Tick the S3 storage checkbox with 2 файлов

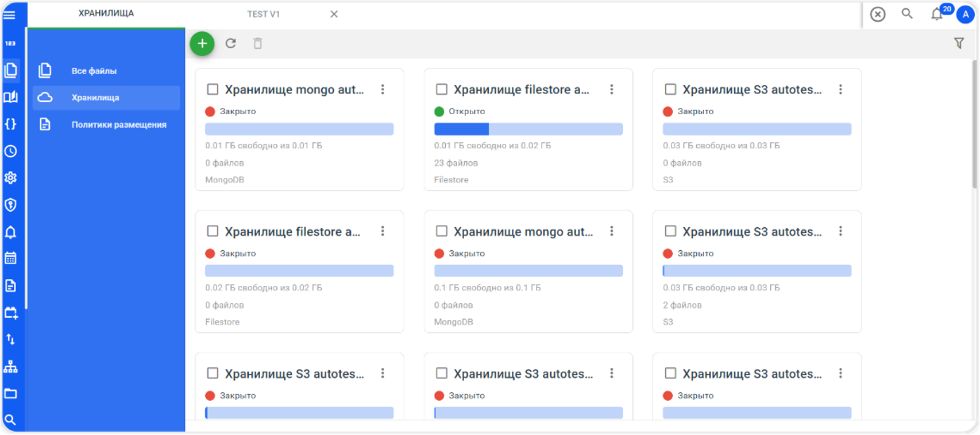click(670, 231)
